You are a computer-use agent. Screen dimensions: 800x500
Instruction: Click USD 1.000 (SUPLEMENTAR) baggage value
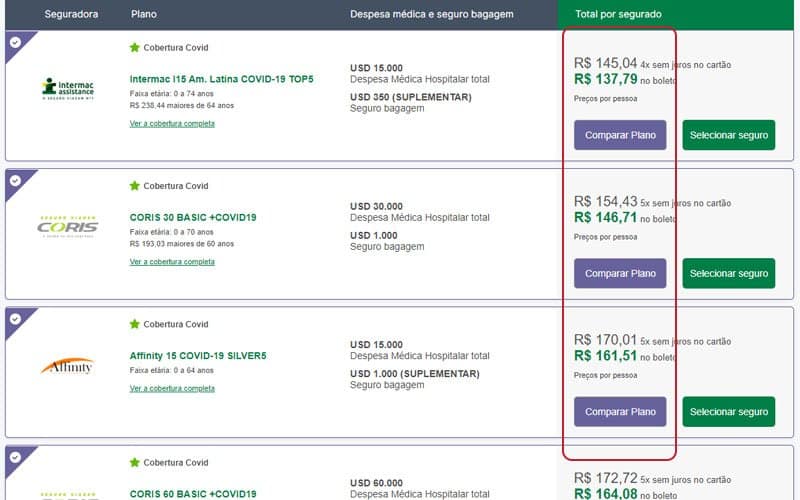pyautogui.click(x=415, y=373)
